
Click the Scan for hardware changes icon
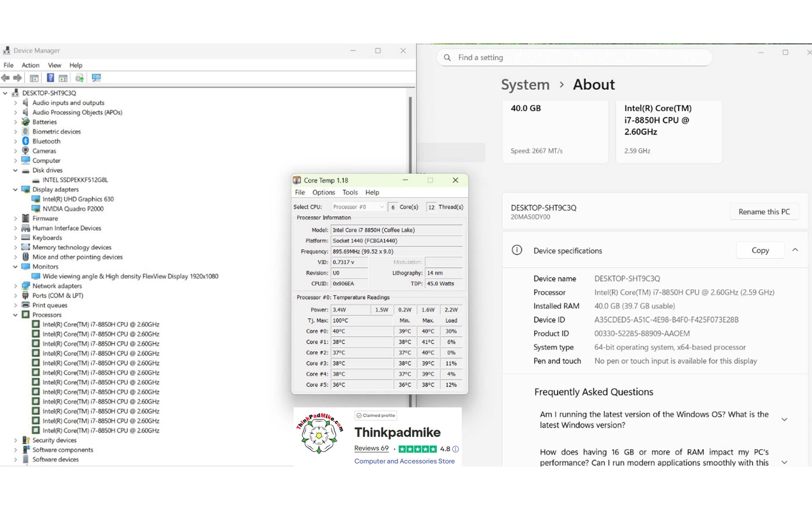click(96, 78)
